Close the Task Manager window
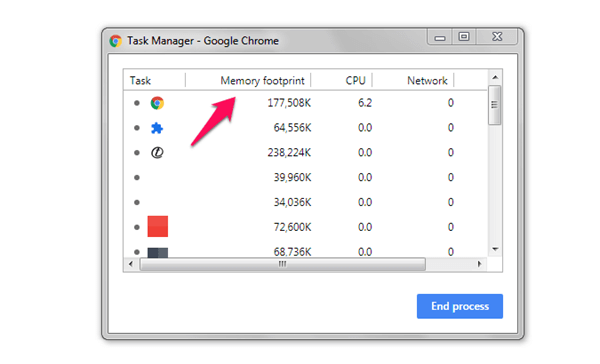The image size is (600, 364). (497, 37)
